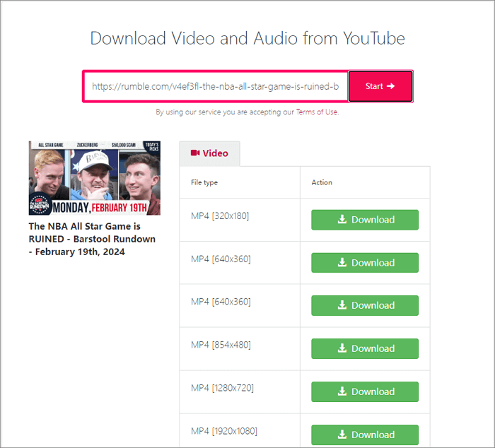
Task: Select the 'MP4 [320x180]' file type text
Action: pos(220,216)
